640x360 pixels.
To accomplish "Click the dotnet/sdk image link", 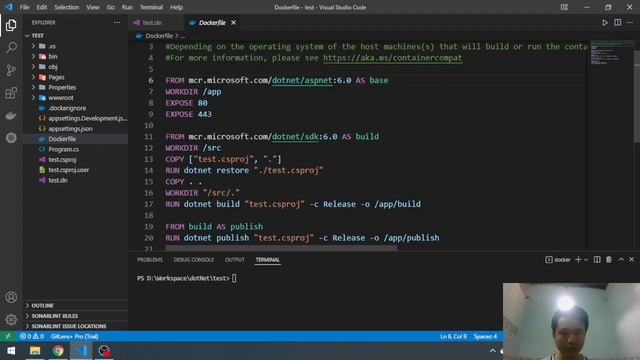I will (295, 137).
